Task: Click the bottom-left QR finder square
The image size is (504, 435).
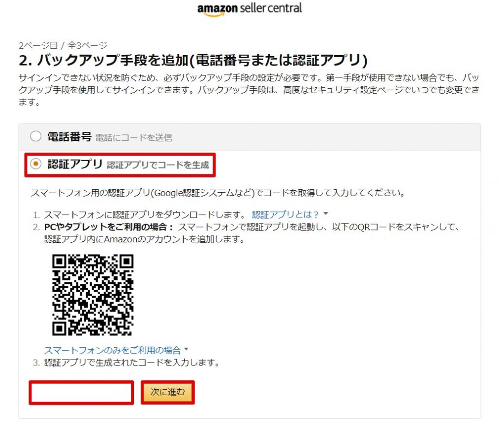Action: (59, 329)
